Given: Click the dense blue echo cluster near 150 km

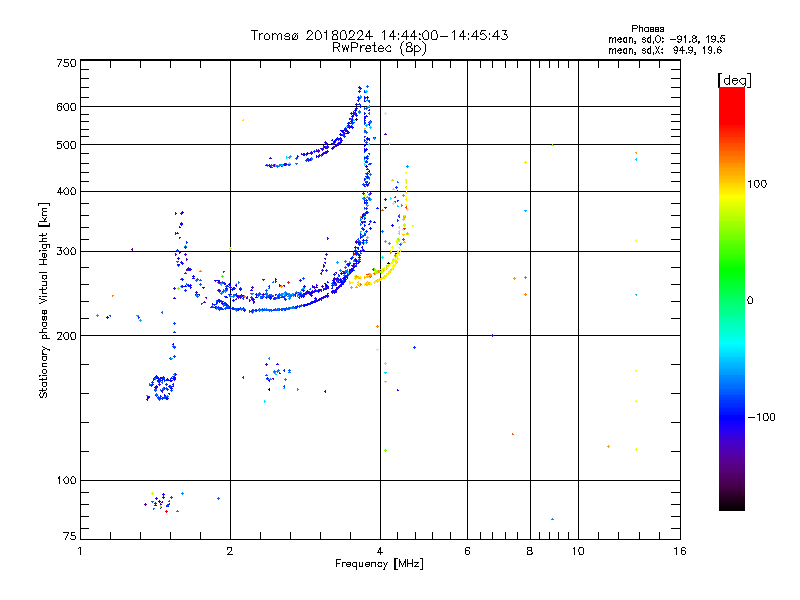Looking at the screenshot, I should point(162,388).
